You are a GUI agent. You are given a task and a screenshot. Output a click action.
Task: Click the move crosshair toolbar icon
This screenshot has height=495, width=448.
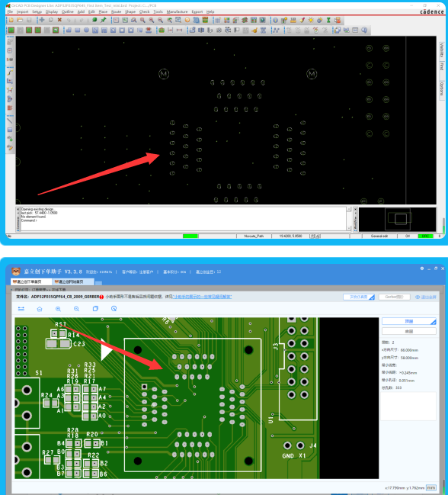point(42,20)
